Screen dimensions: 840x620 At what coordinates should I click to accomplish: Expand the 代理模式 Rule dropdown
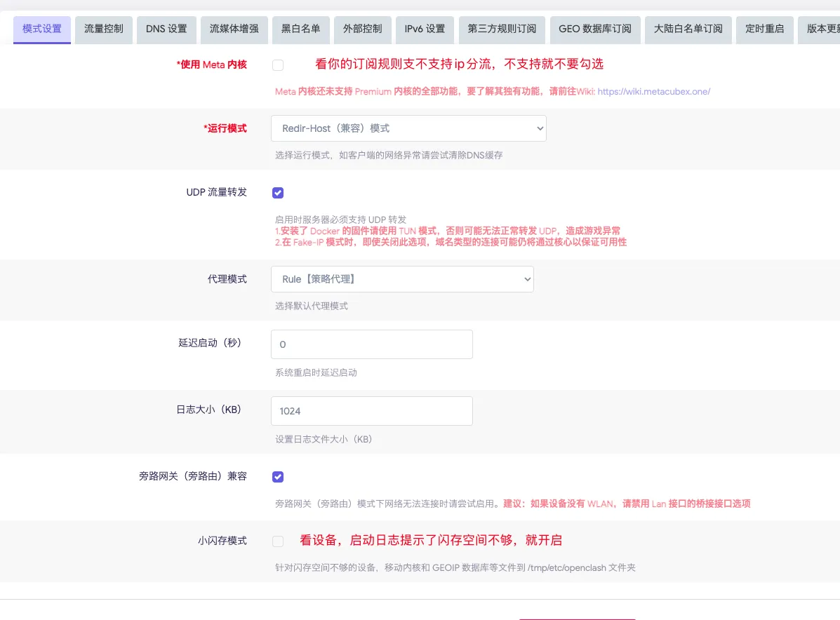tap(402, 279)
